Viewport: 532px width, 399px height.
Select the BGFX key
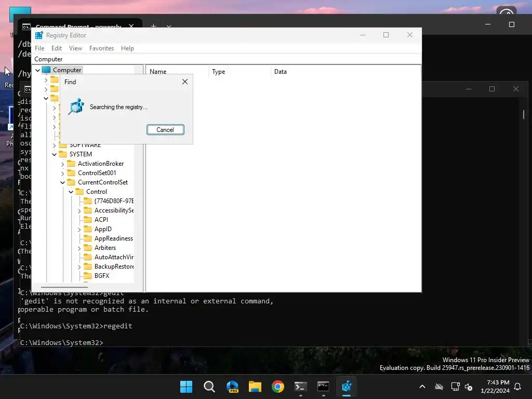102,275
